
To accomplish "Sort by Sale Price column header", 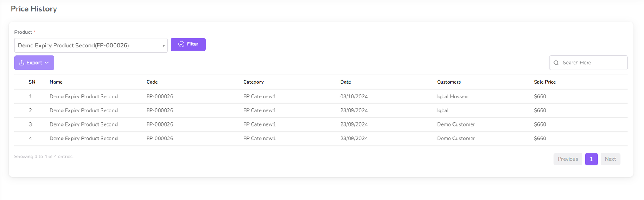I will [545, 82].
